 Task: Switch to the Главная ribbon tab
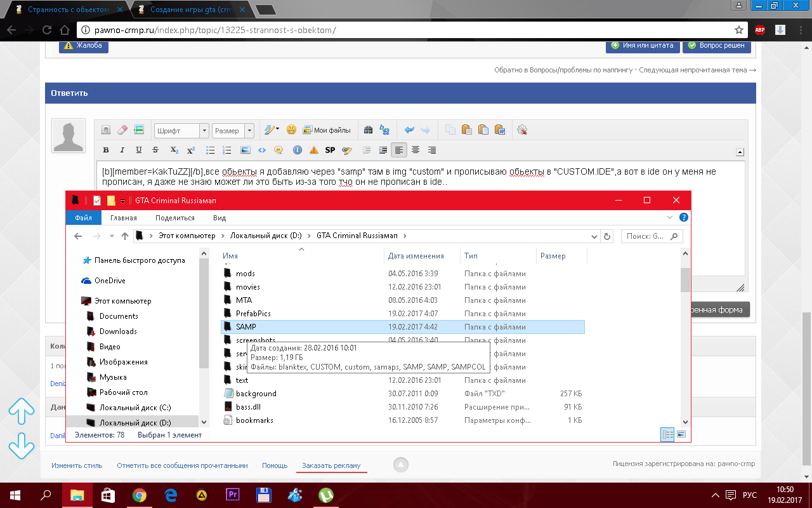point(123,218)
